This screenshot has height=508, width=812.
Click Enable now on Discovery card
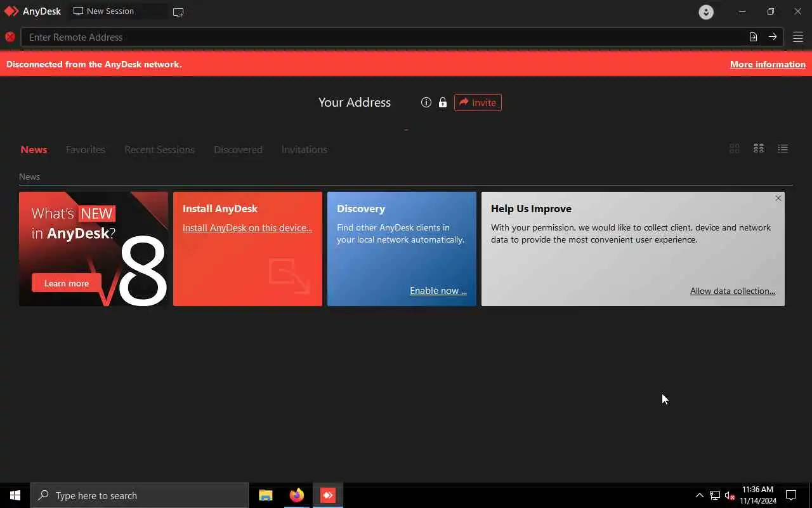(x=438, y=290)
